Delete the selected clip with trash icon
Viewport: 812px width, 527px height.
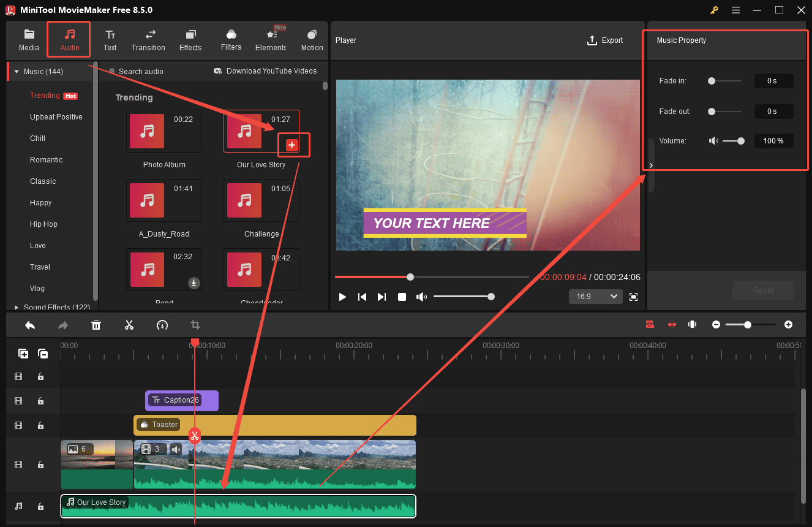pos(96,325)
